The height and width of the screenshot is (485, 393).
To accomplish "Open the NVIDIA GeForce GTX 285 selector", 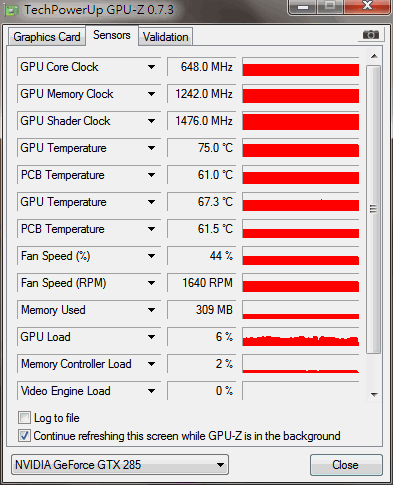I will click(120, 465).
